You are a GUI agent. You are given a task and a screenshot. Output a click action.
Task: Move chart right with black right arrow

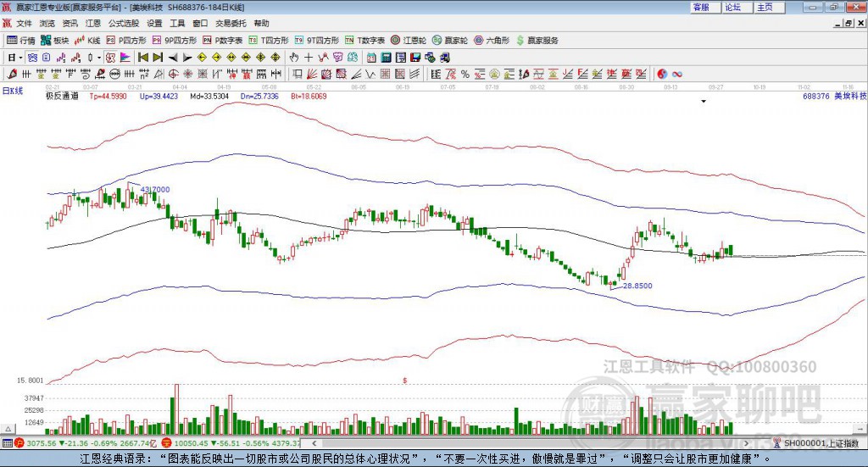[x=187, y=58]
